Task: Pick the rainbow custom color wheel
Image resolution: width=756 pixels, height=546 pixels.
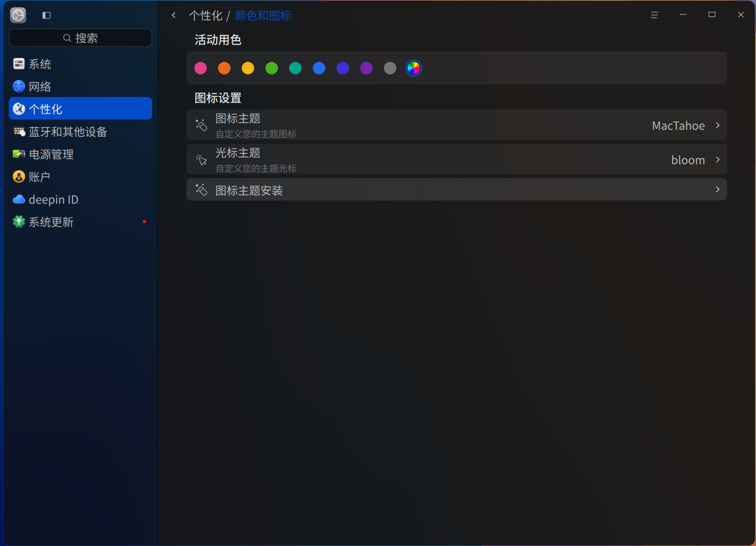Action: 414,68
